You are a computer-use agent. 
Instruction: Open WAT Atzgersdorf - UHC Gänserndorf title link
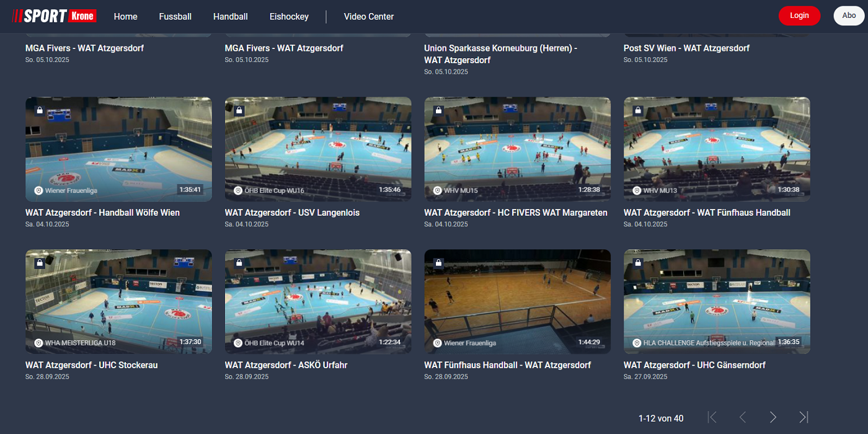click(694, 365)
